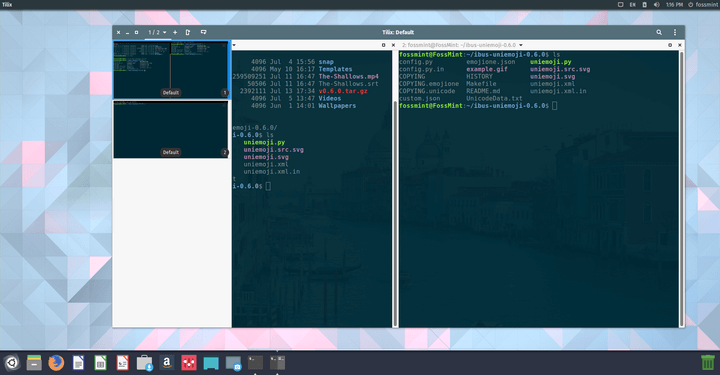Open the 1 / 2 session switcher dropdown
This screenshot has height=375, width=720.
coord(157,32)
